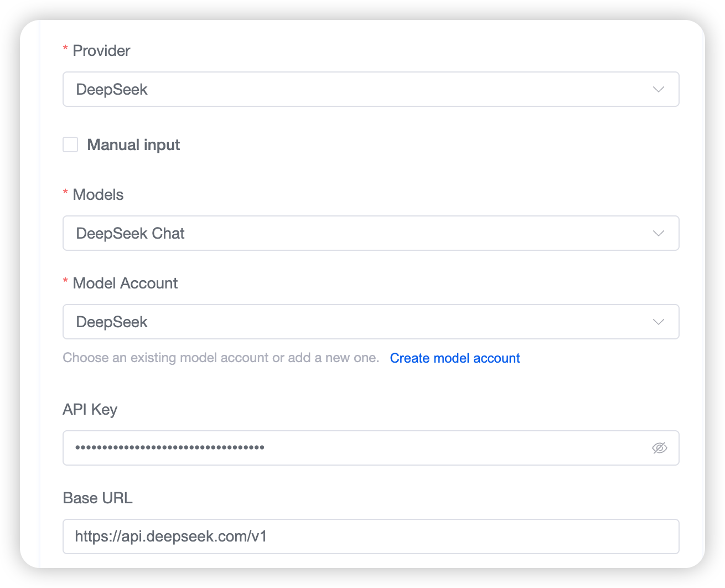Open the Create model account link
This screenshot has height=588, width=725.
pyautogui.click(x=454, y=358)
